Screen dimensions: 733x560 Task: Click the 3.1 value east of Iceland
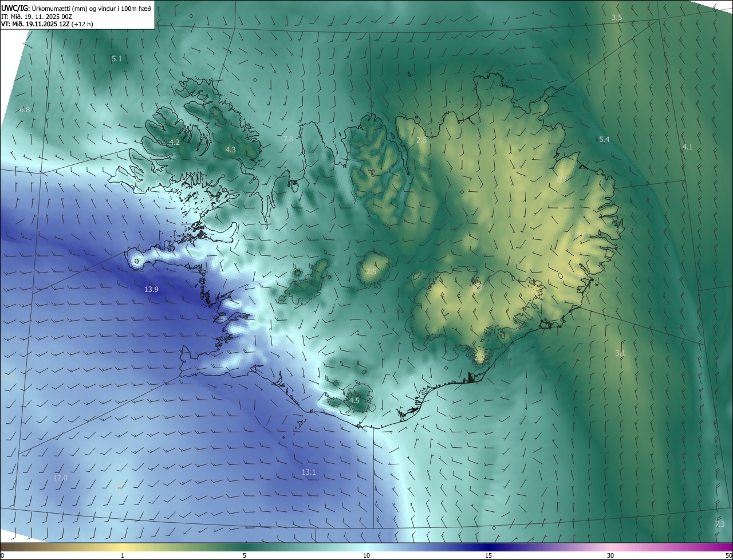620,353
